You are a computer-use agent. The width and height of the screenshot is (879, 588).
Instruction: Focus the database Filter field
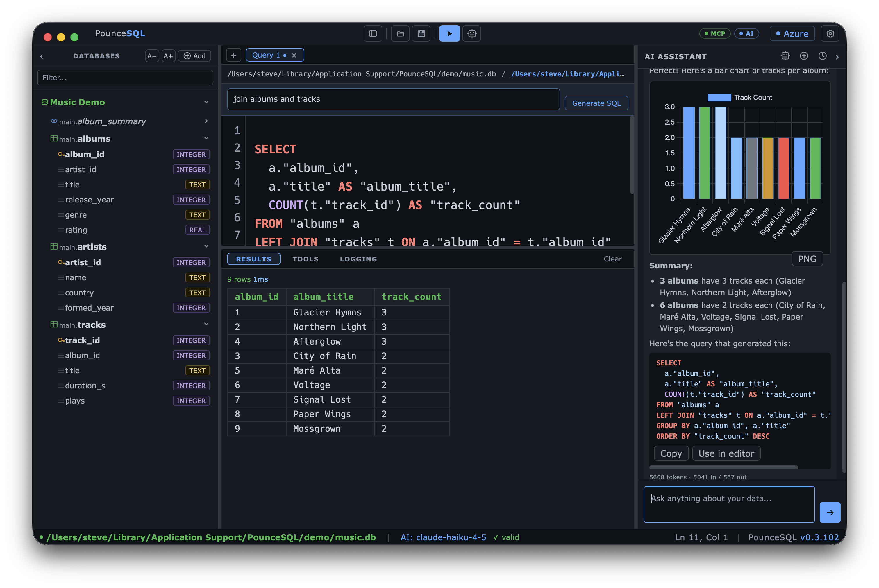[x=125, y=78]
